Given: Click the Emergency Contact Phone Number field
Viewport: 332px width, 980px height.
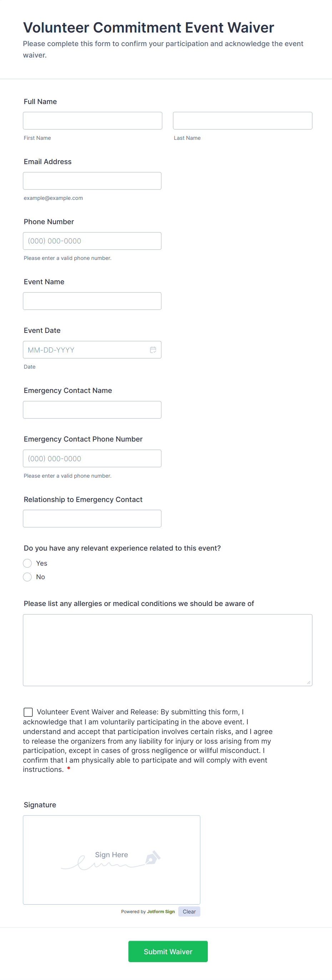Looking at the screenshot, I should [x=92, y=458].
